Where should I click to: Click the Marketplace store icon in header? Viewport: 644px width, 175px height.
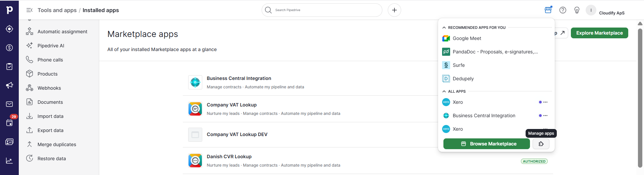(548, 10)
